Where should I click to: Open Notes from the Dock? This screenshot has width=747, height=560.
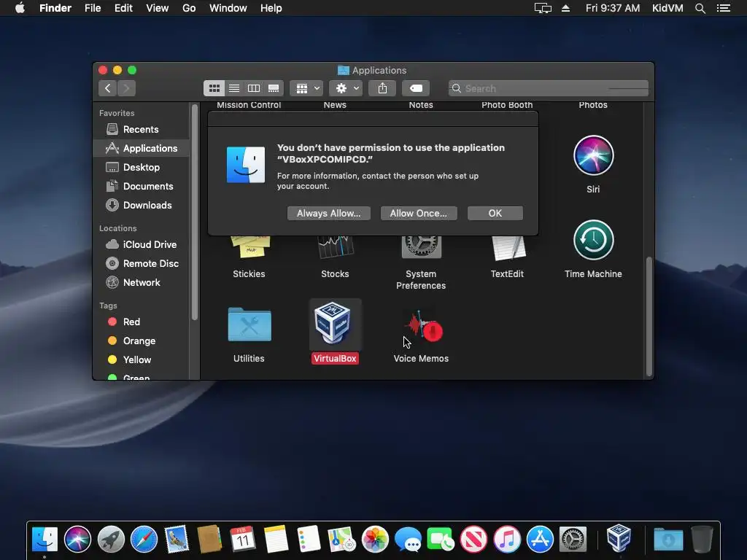(276, 540)
